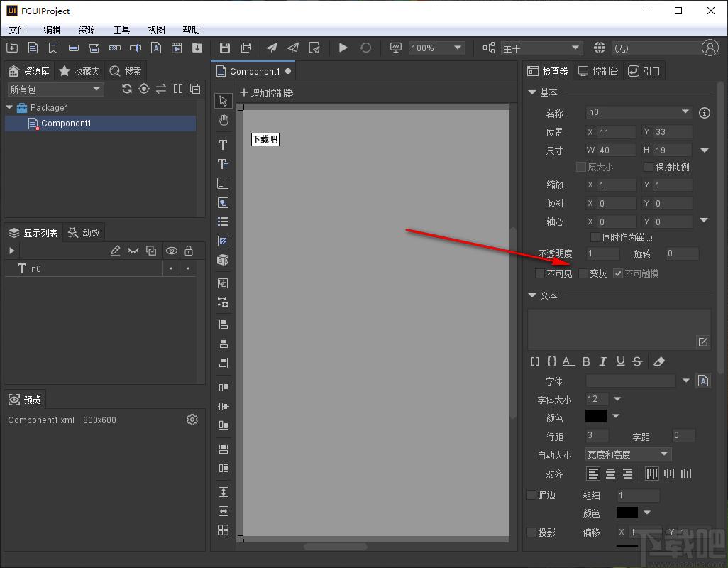This screenshot has width=728, height=568.
Task: Click the save icon in the toolbar
Action: (225, 48)
